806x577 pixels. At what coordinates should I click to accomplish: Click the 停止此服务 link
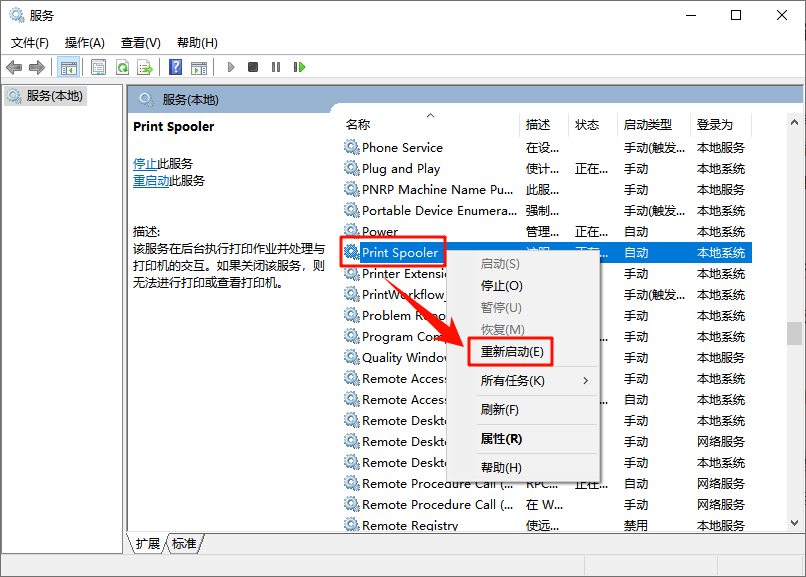pyautogui.click(x=144, y=162)
